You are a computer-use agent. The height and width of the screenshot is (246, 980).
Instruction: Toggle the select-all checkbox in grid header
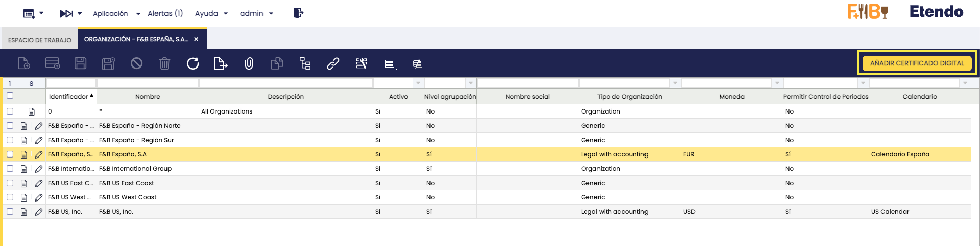click(x=10, y=96)
